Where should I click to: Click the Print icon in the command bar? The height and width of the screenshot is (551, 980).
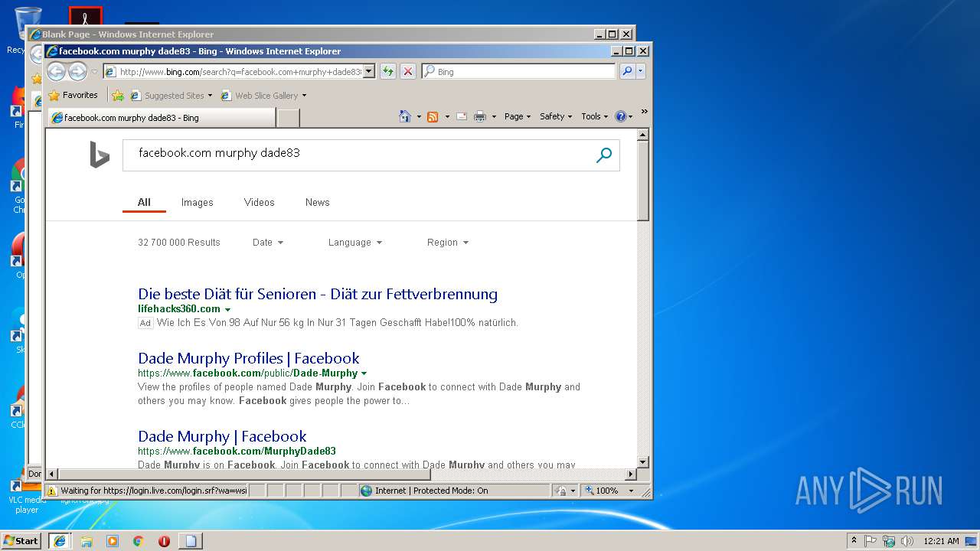click(480, 116)
